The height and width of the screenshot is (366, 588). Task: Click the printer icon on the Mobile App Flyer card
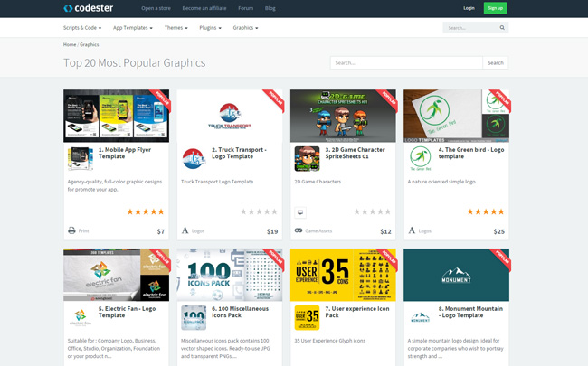71,230
